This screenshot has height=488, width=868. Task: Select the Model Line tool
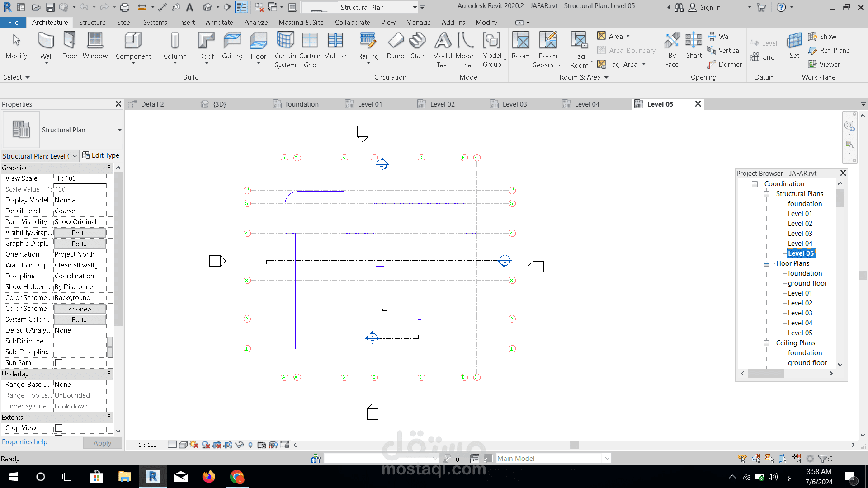pos(465,50)
